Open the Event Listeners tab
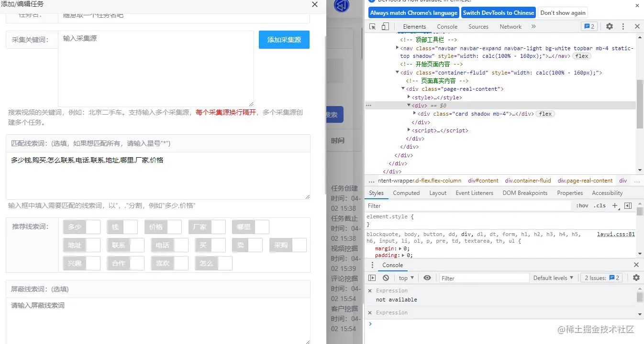Viewport: 644px width, 344px height. point(475,193)
